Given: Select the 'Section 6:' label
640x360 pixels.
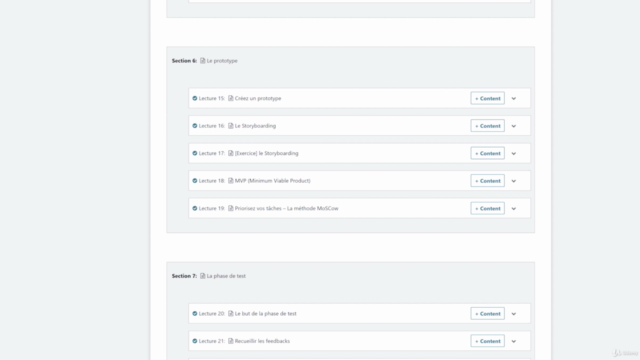Looking at the screenshot, I should pyautogui.click(x=184, y=60).
